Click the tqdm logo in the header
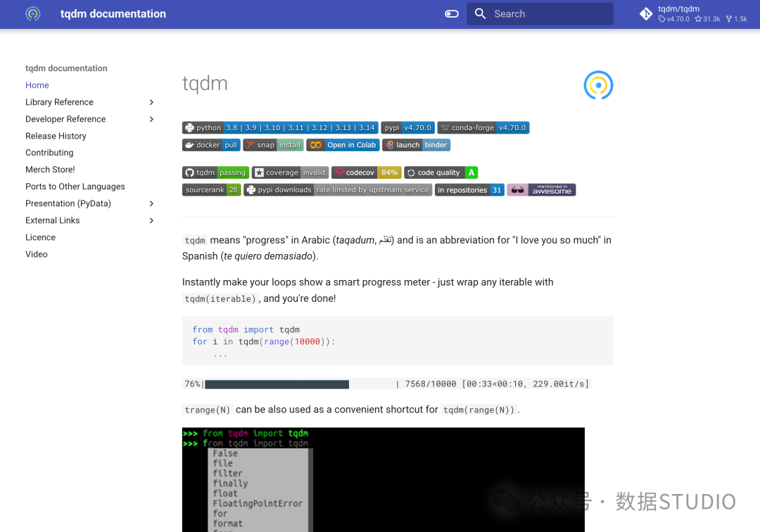The height and width of the screenshot is (532, 760). click(33, 13)
